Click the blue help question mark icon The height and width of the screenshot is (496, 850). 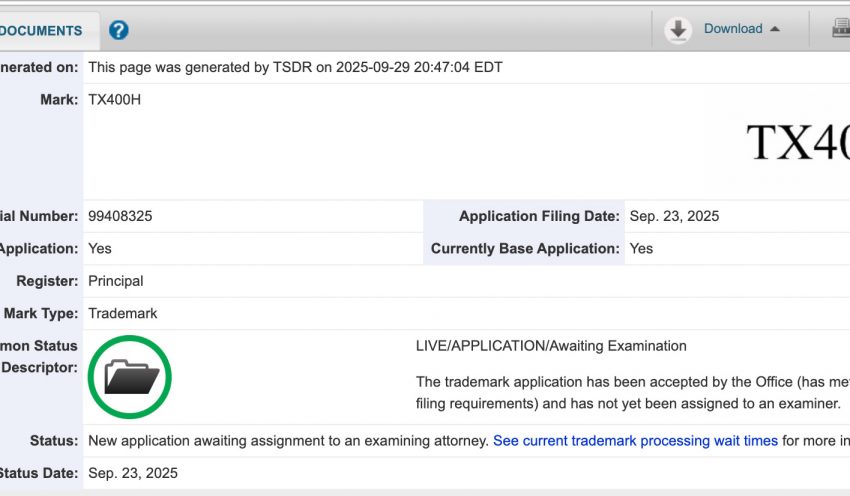click(x=119, y=30)
